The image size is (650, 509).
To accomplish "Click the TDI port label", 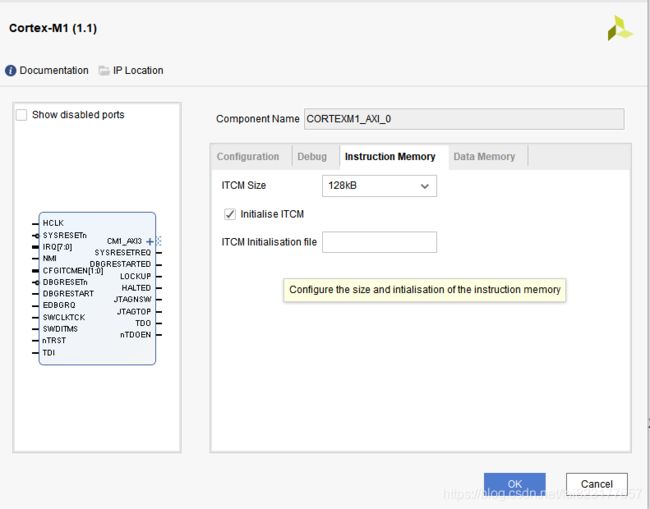I will point(49,352).
